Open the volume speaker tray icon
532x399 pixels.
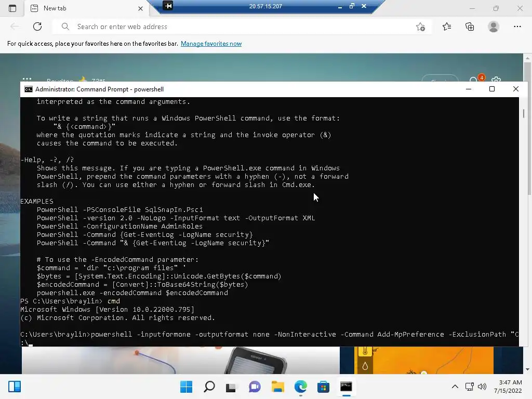coord(482,387)
